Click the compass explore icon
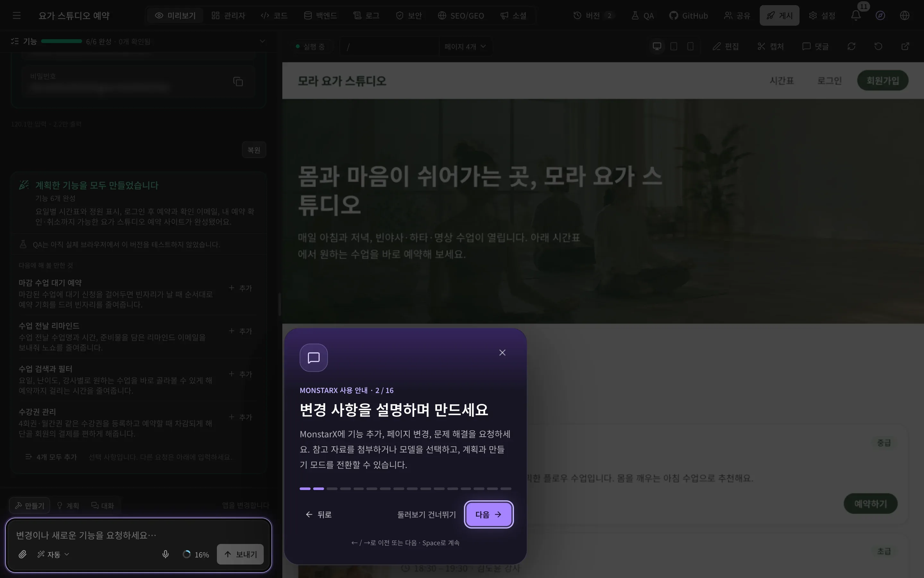The width and height of the screenshot is (924, 578). (x=880, y=15)
